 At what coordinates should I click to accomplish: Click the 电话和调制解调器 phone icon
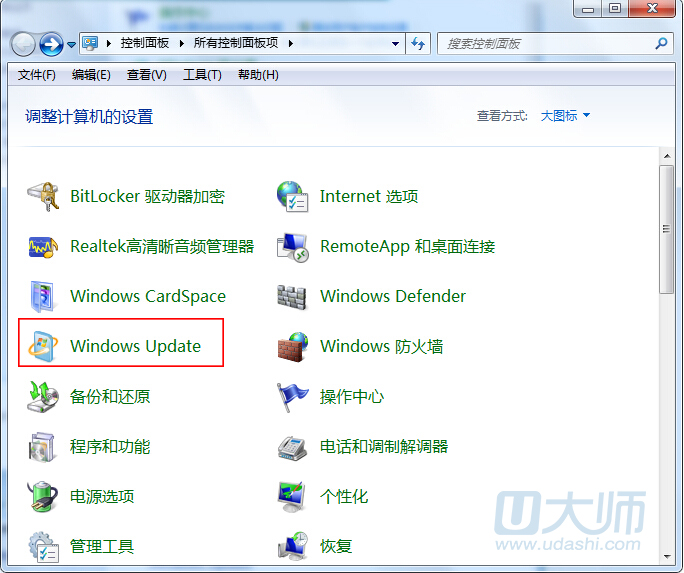click(292, 447)
